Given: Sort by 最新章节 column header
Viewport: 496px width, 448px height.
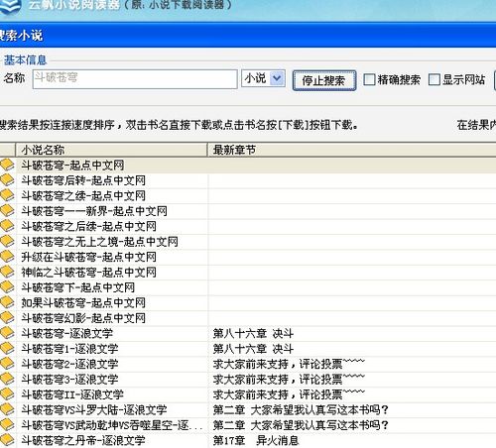Looking at the screenshot, I should pyautogui.click(x=352, y=150).
